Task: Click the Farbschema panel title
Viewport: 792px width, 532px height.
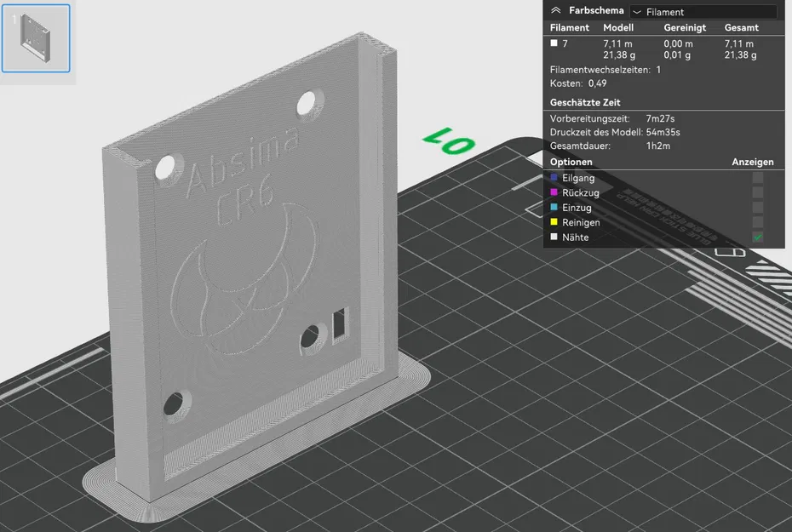Action: [x=596, y=10]
